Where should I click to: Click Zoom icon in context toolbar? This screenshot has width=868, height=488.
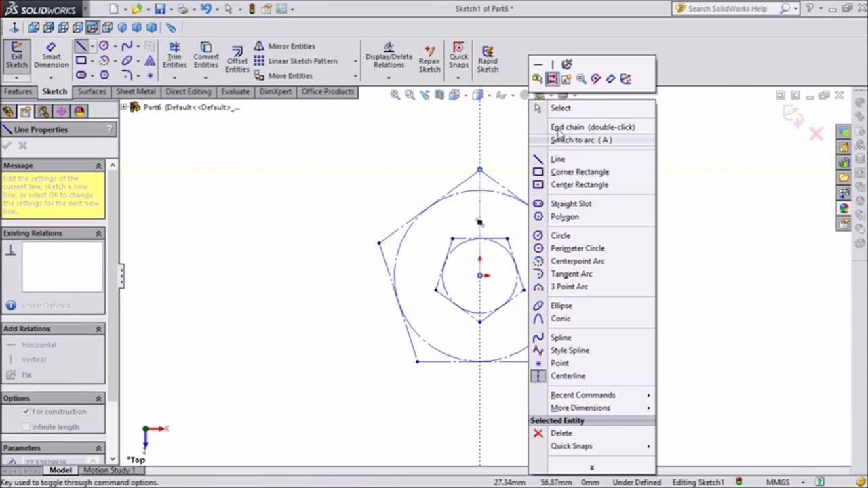[x=581, y=79]
